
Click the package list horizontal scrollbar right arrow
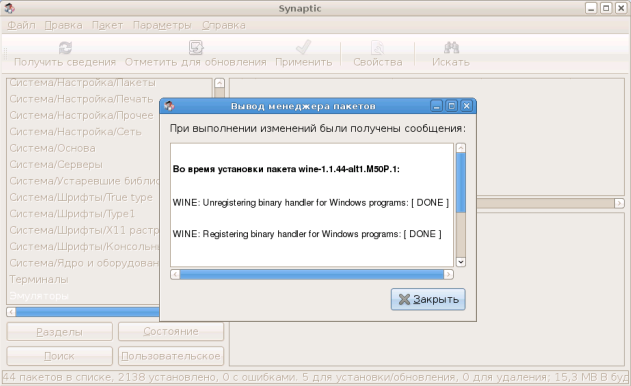coord(619,203)
